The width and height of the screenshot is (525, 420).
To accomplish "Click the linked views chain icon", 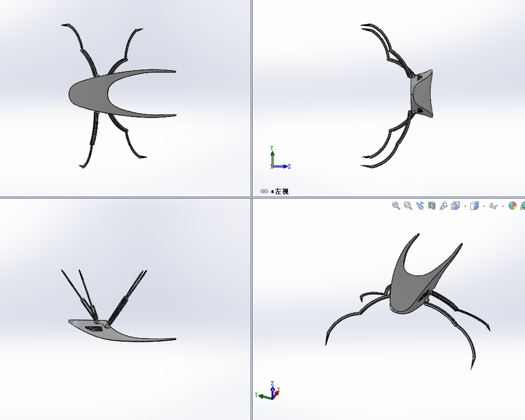I will (264, 191).
